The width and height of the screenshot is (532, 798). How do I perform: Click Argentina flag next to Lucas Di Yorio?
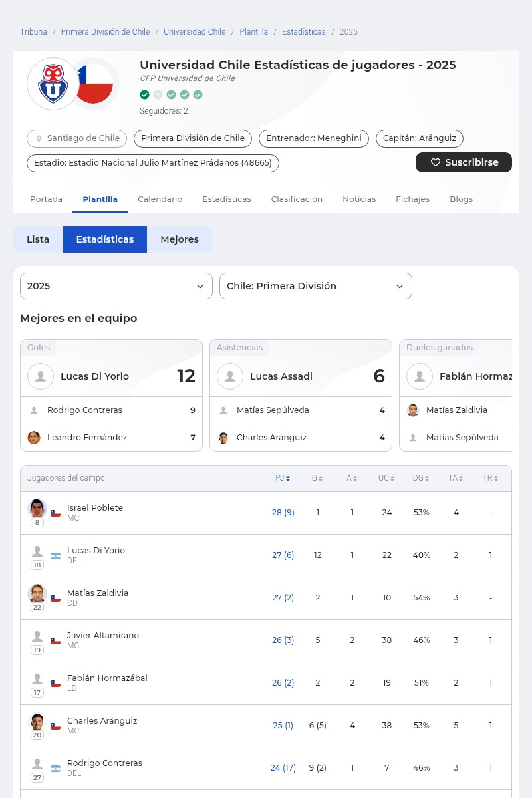pos(55,556)
